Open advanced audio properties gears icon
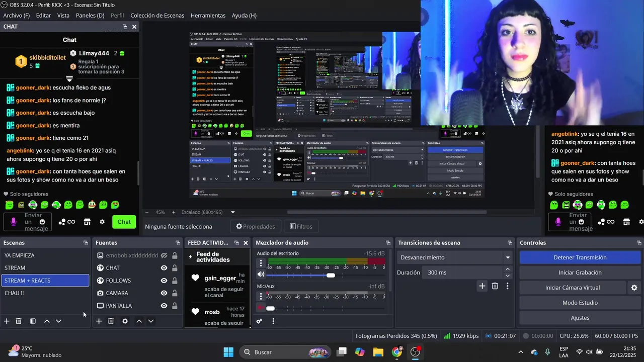 tap(259, 321)
